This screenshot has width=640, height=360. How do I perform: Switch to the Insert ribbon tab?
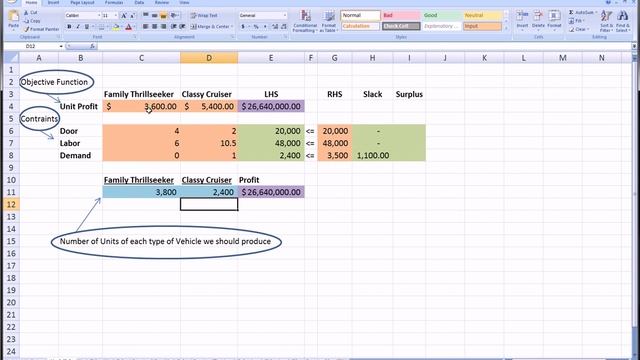coord(53,2)
